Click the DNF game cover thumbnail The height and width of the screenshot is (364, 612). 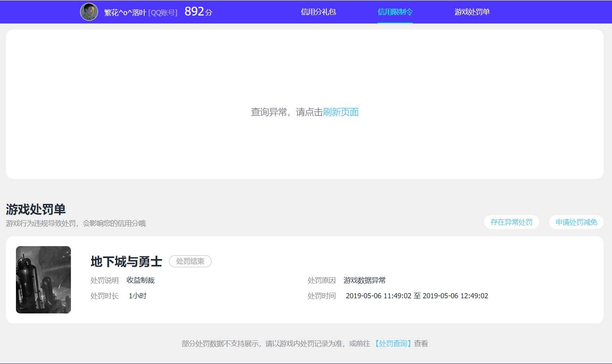tap(43, 280)
